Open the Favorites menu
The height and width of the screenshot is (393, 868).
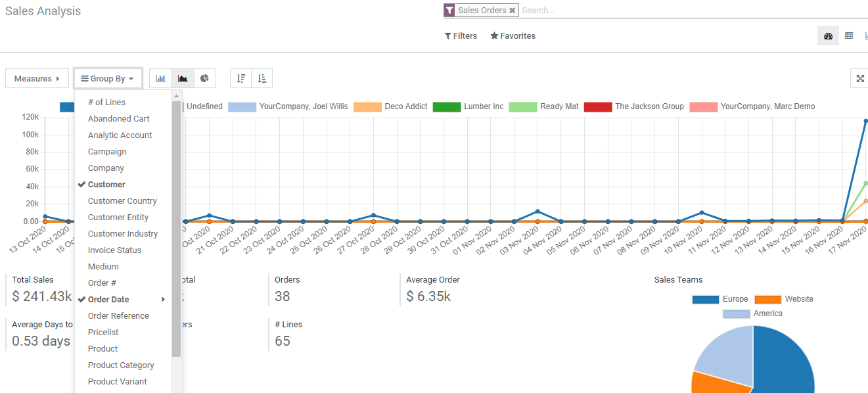point(513,36)
